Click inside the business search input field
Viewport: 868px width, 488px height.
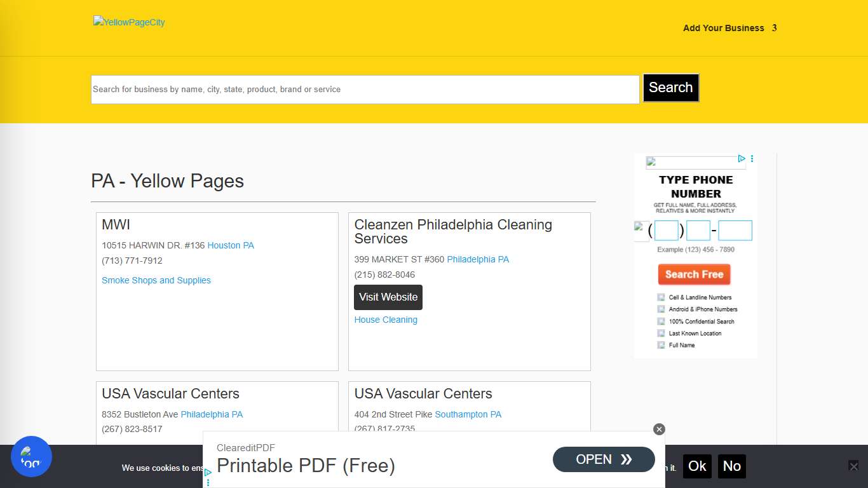[365, 89]
